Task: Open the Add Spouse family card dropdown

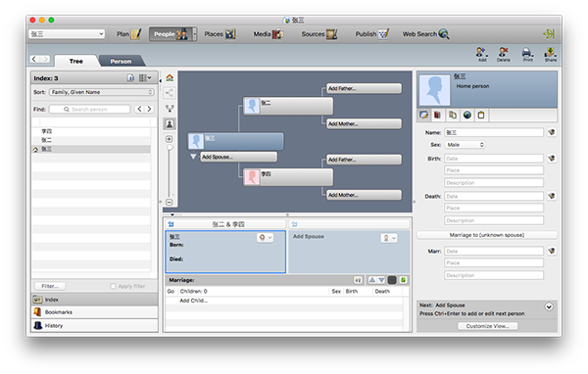Action: [389, 238]
